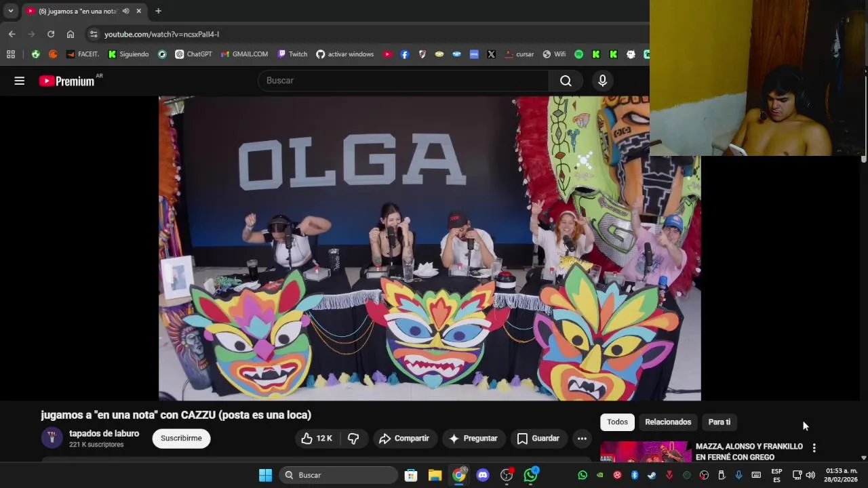Go to YouTube Premium home logo
This screenshot has height=488, width=868.
[x=66, y=81]
